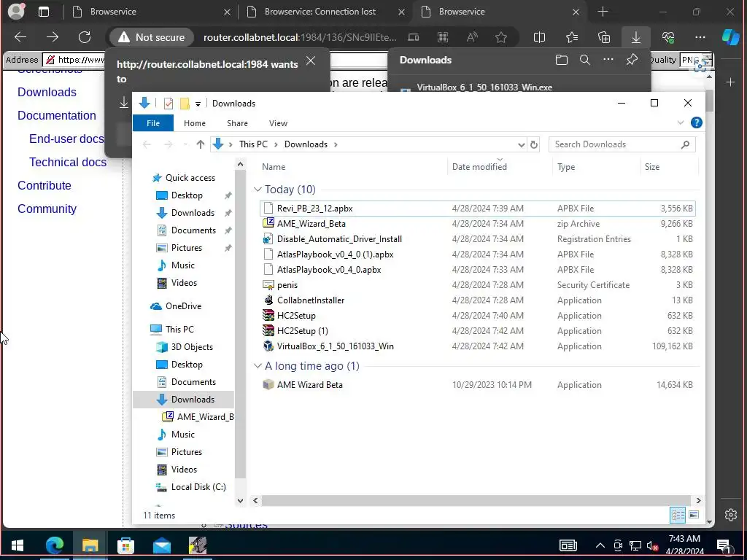Select VirtualBox_6_1_50_161033_Win file
Screen dimensions: 747x560
pos(477,346)
